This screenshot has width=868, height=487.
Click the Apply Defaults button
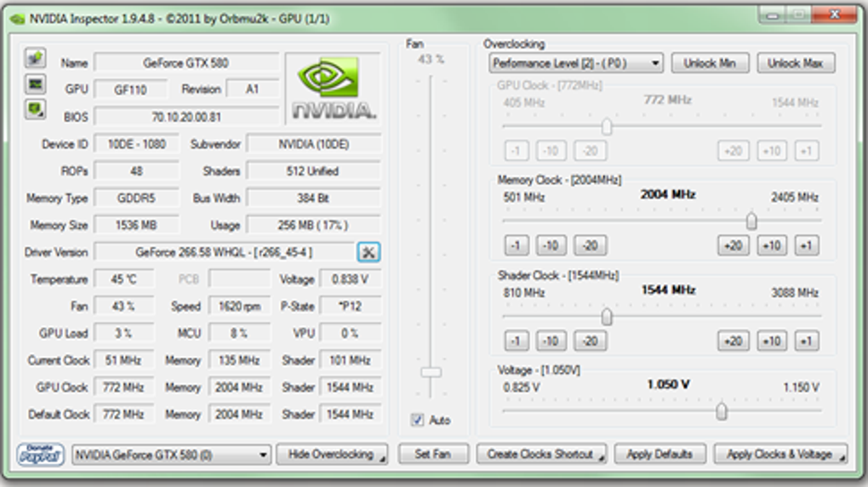[x=660, y=455]
